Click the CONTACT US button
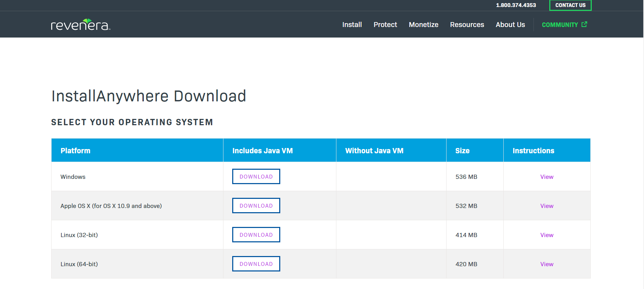The width and height of the screenshot is (644, 289). coord(570,5)
